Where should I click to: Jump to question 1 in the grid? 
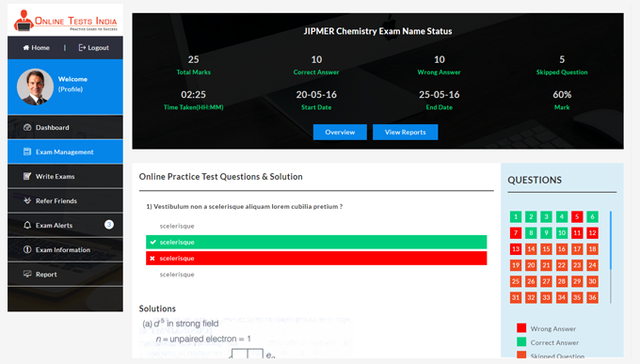[x=516, y=216]
